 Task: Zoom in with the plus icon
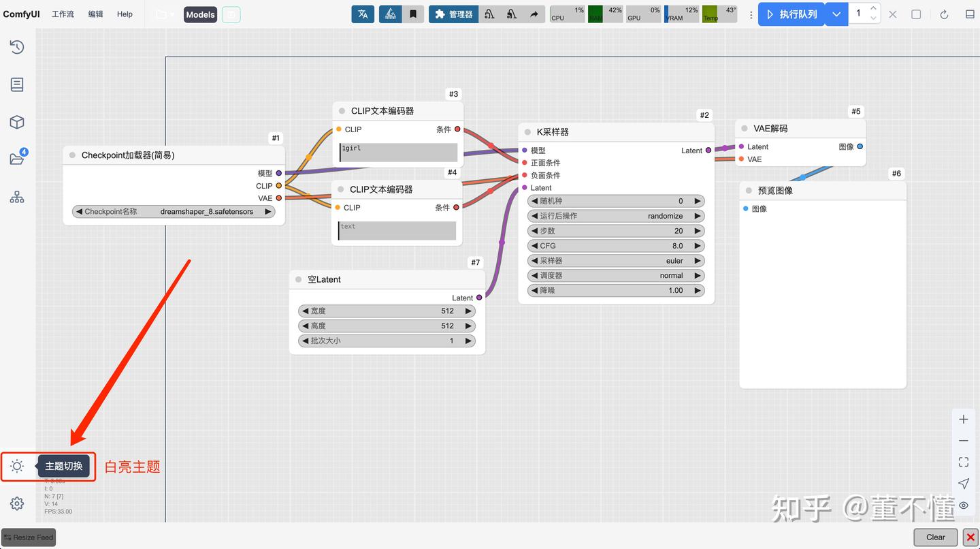[x=964, y=420]
